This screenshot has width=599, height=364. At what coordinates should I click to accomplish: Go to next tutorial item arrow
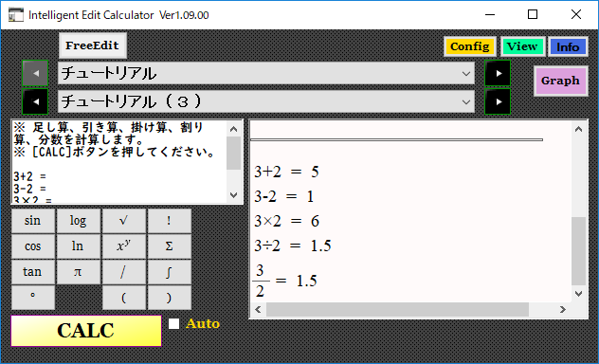click(498, 101)
